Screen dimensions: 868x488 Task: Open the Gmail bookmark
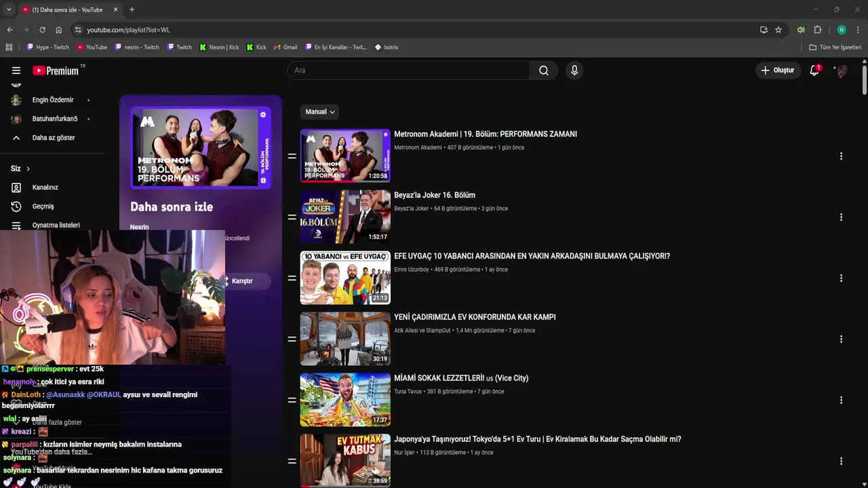point(285,47)
